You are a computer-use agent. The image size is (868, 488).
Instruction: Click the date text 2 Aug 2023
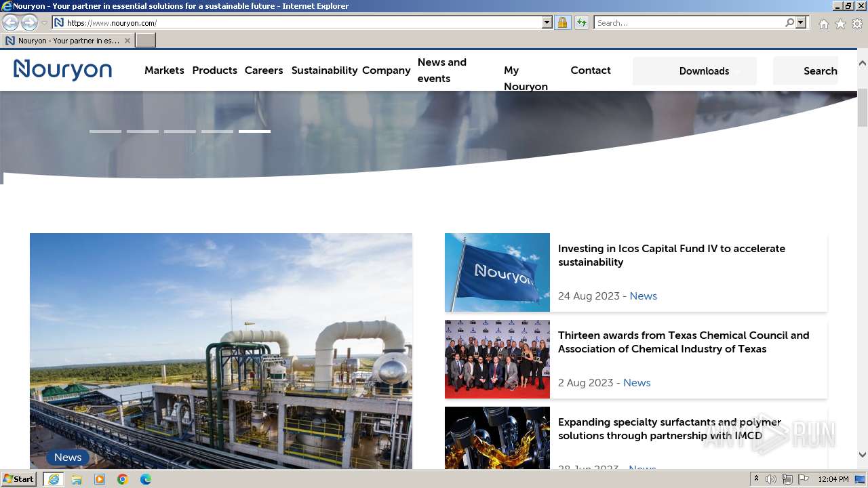point(586,383)
